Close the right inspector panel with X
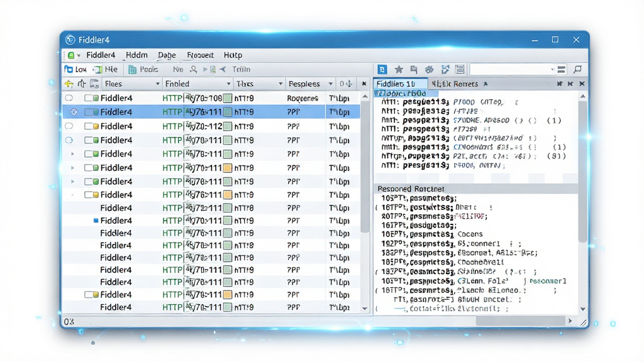Image resolution: width=644 pixels, height=362 pixels. pyautogui.click(x=582, y=84)
